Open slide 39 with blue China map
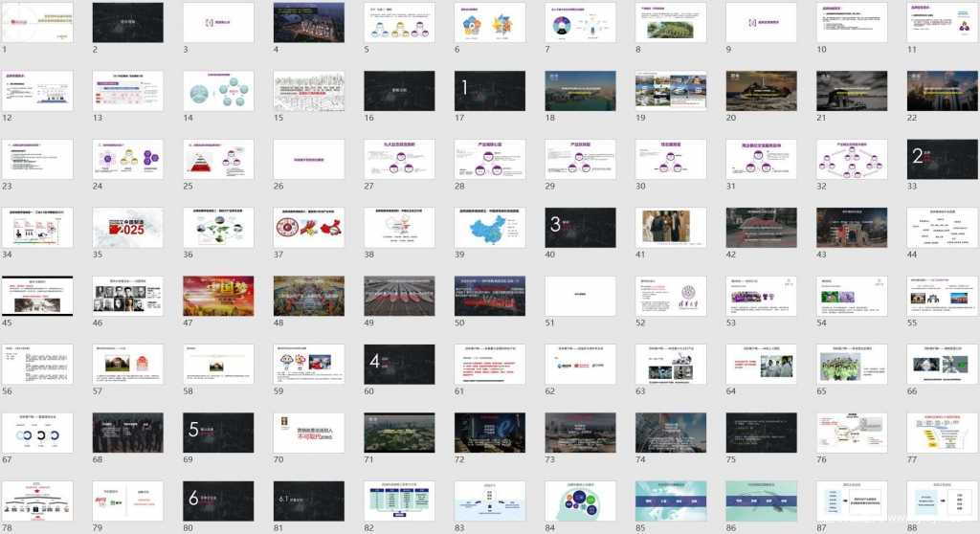 491,228
